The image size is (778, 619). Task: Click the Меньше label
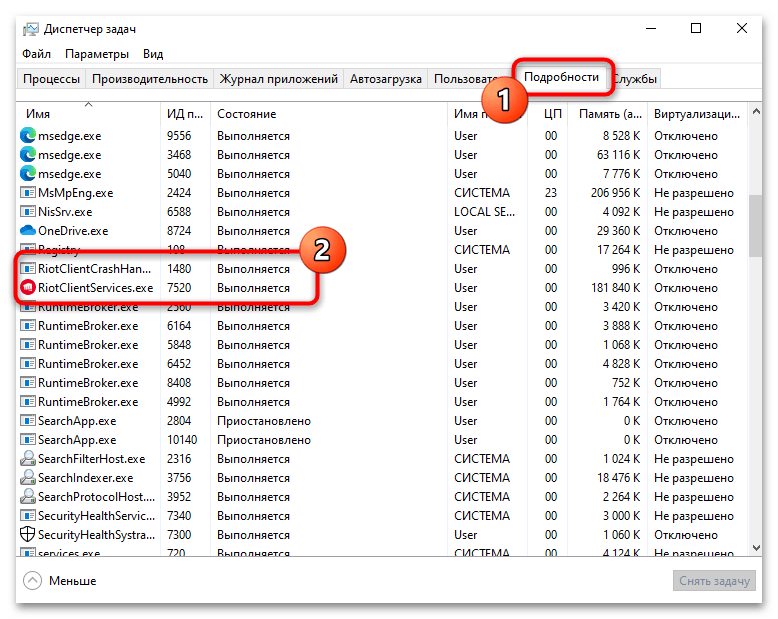coord(72,581)
